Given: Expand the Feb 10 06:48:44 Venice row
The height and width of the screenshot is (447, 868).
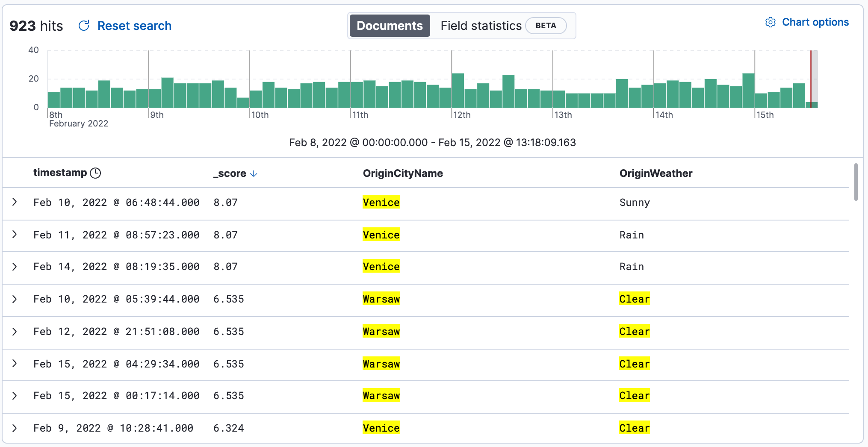Looking at the screenshot, I should tap(15, 202).
